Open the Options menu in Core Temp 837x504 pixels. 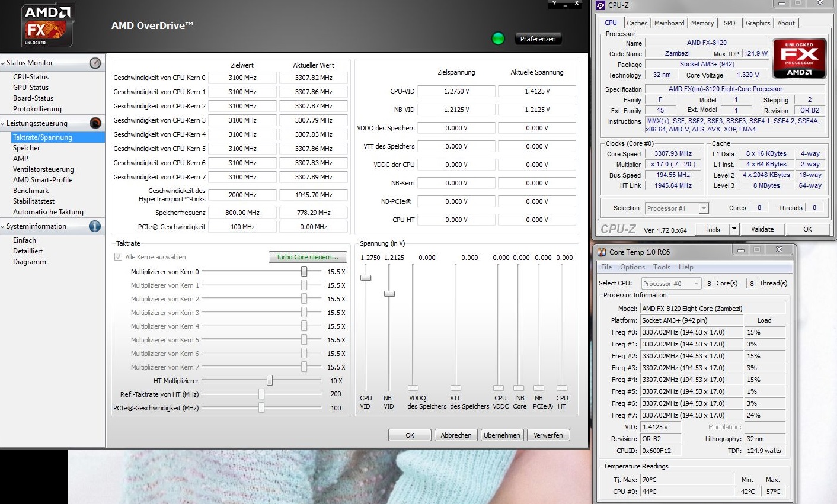(632, 267)
